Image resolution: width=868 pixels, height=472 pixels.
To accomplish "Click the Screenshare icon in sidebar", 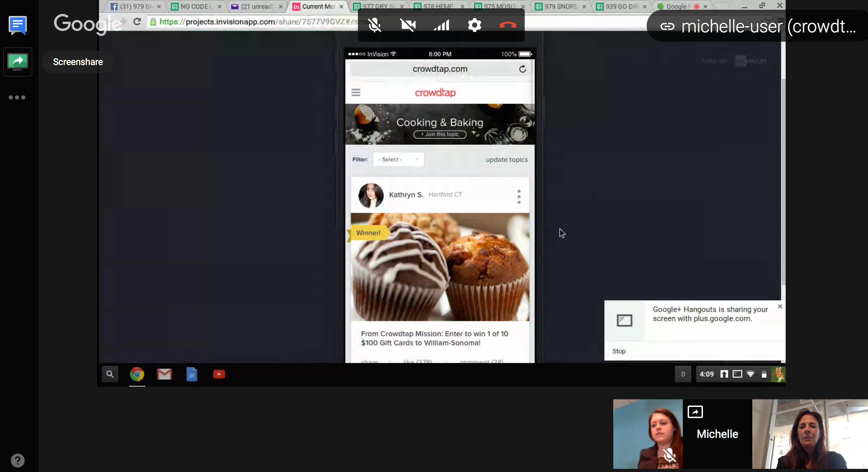I will pos(18,62).
